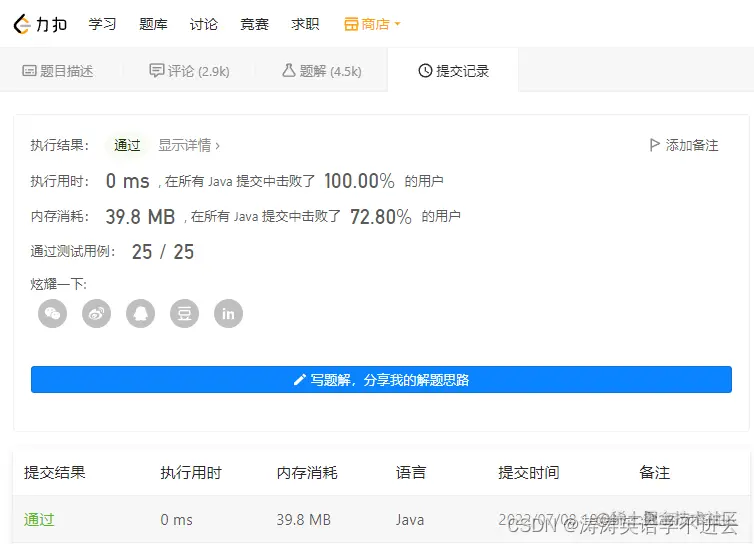Click the 100.00% runtime percentile value

pos(359,181)
